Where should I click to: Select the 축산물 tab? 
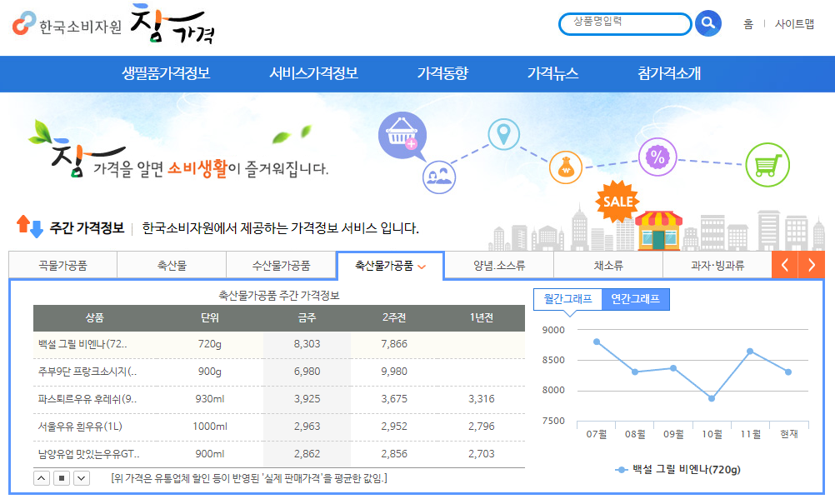pos(172,265)
